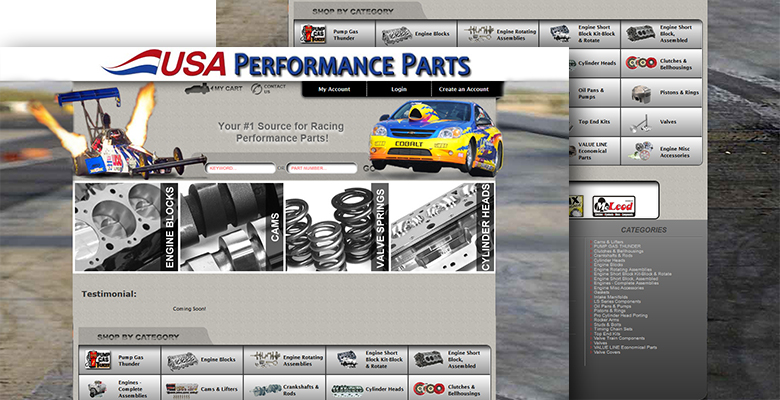Open LS Series Components in Categories list
Viewport: 780px width, 400px height.
click(617, 301)
